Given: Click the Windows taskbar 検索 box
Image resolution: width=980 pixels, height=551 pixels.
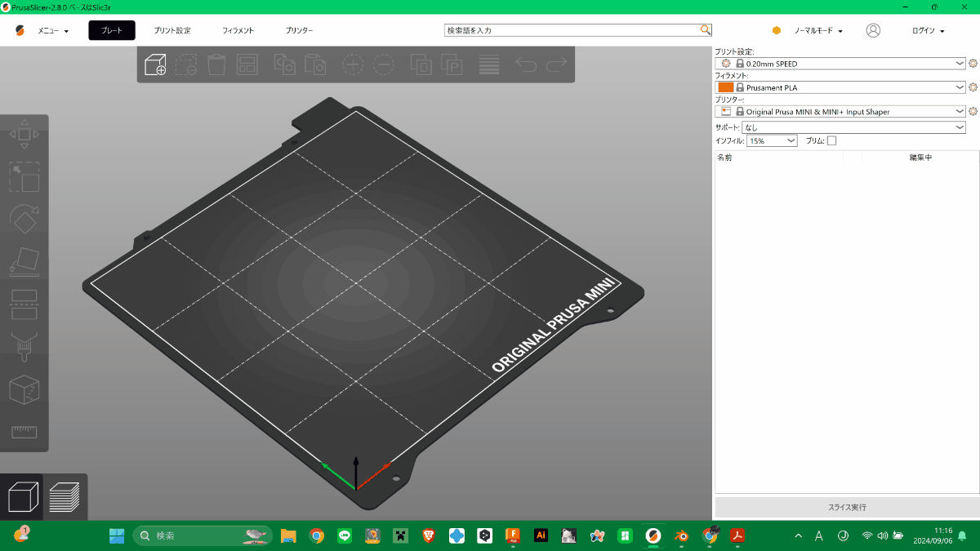Looking at the screenshot, I should (203, 535).
